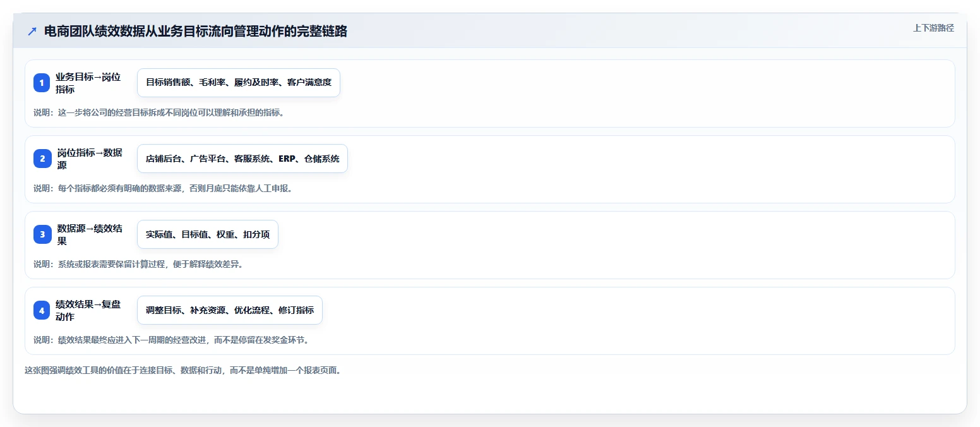Select the 岗位指标→数据源 step label

(89, 159)
